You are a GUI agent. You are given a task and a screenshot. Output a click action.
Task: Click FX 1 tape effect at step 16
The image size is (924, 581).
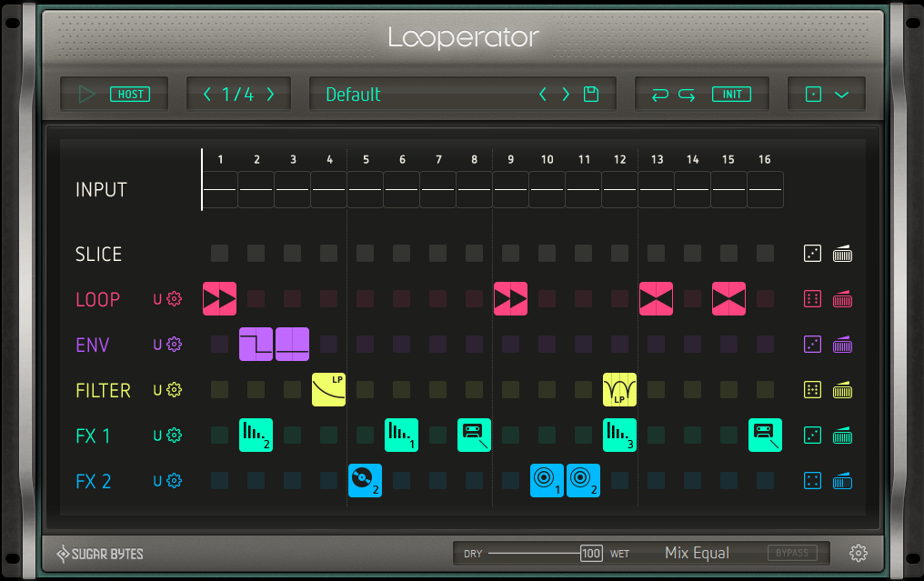pyautogui.click(x=765, y=436)
